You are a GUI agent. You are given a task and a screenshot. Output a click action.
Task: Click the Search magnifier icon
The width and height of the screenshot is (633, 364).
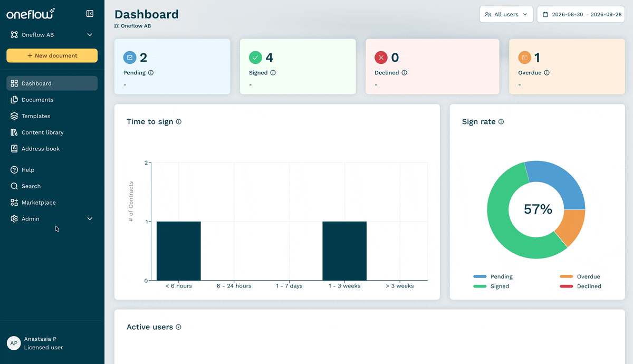click(14, 186)
